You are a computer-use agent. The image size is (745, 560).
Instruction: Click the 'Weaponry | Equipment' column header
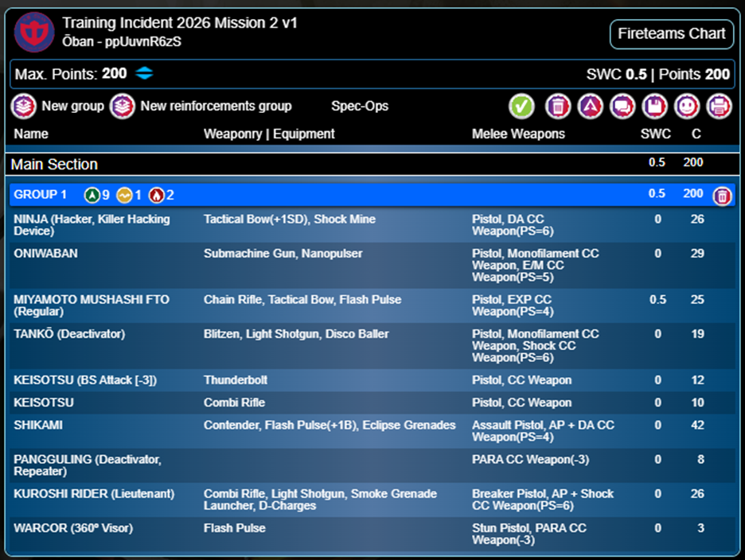tap(269, 134)
